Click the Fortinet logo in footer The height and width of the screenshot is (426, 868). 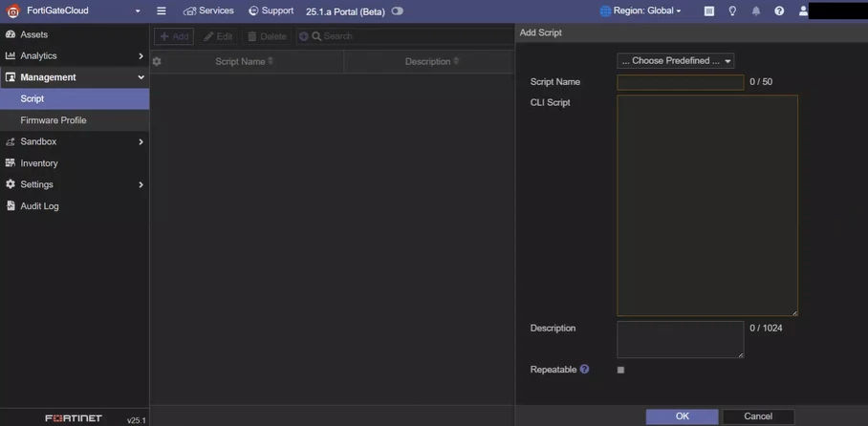74,418
